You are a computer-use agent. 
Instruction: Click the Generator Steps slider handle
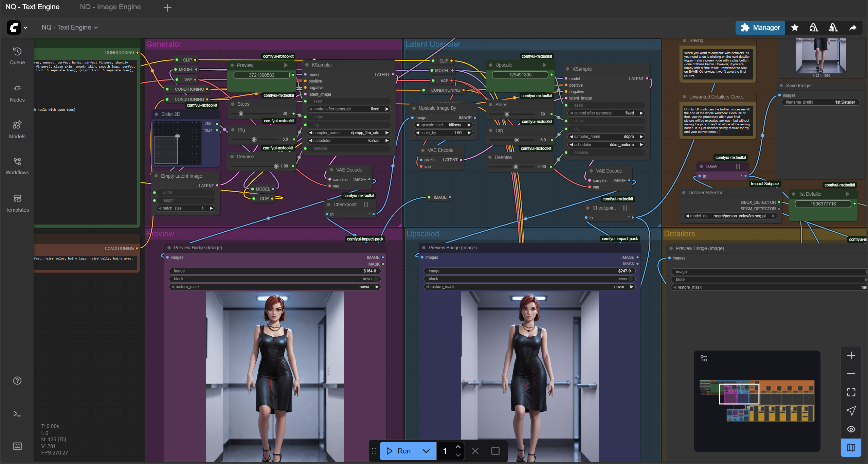(241, 114)
